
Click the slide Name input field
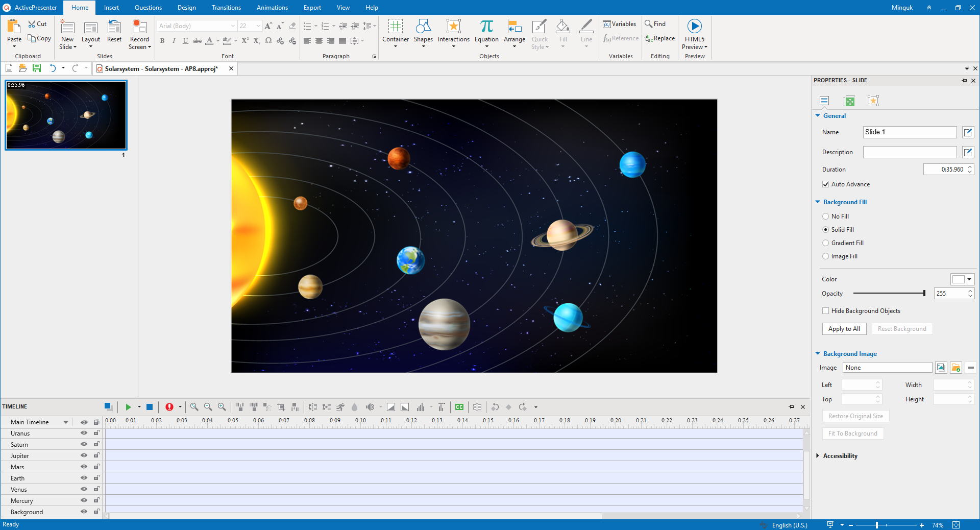point(910,132)
